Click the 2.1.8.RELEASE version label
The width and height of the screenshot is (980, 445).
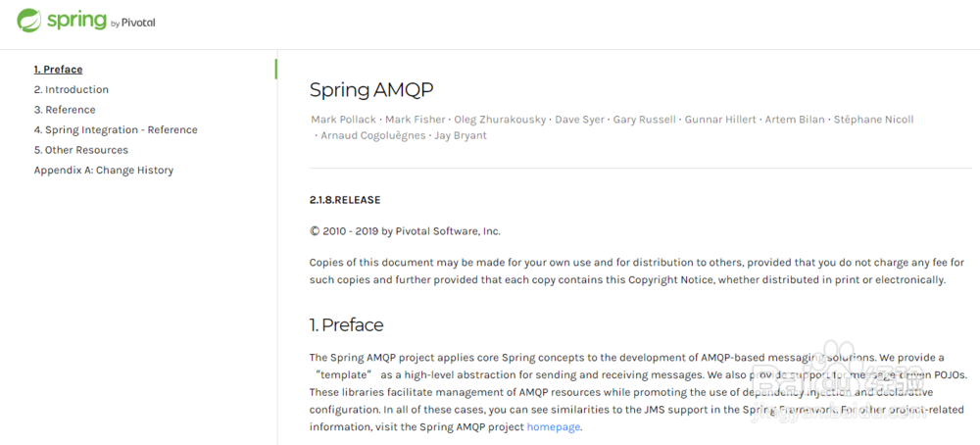coord(345,200)
